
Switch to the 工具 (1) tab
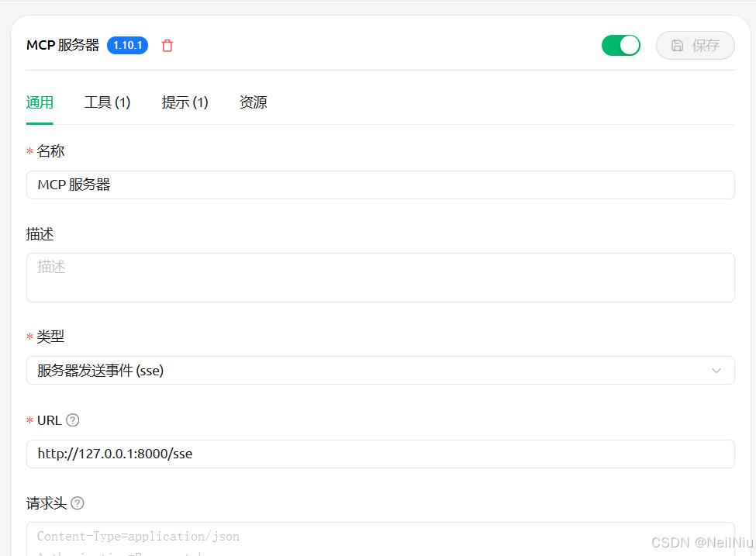point(107,102)
